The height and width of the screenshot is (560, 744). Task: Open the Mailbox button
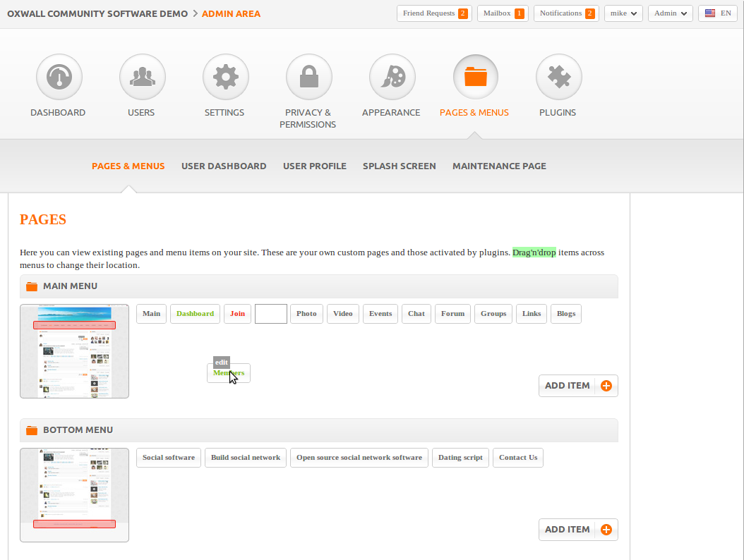(503, 13)
